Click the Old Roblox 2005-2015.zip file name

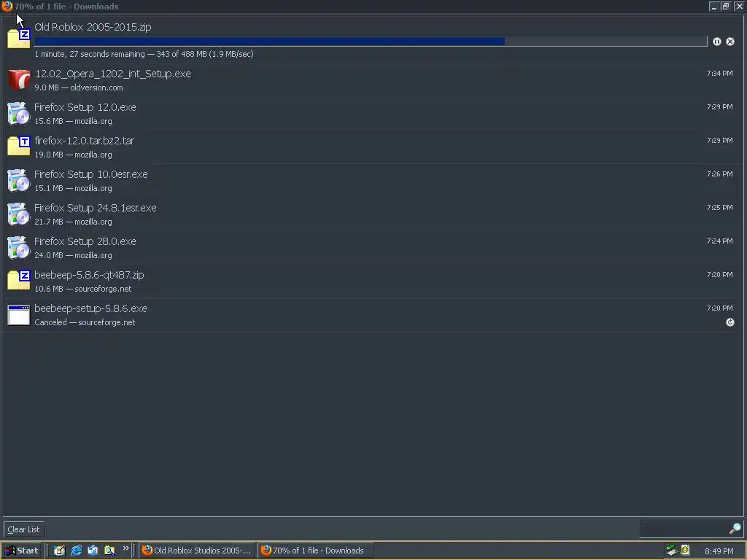pyautogui.click(x=93, y=27)
